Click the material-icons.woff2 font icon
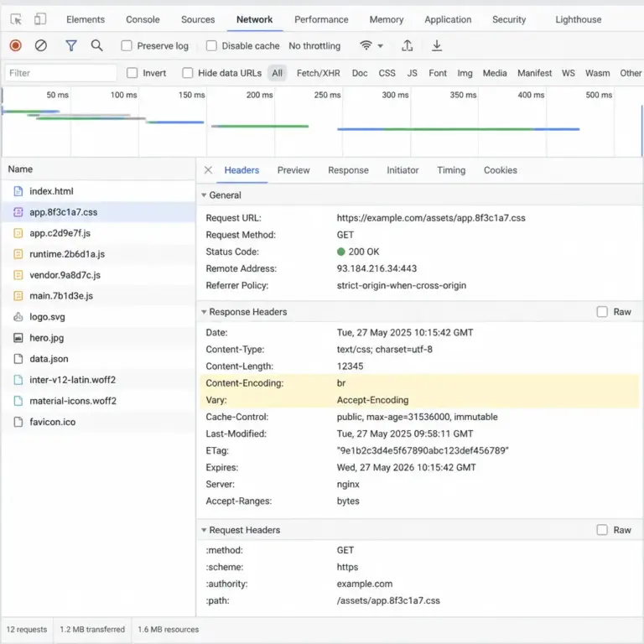Viewport: 644px width, 644px height. pyautogui.click(x=18, y=401)
